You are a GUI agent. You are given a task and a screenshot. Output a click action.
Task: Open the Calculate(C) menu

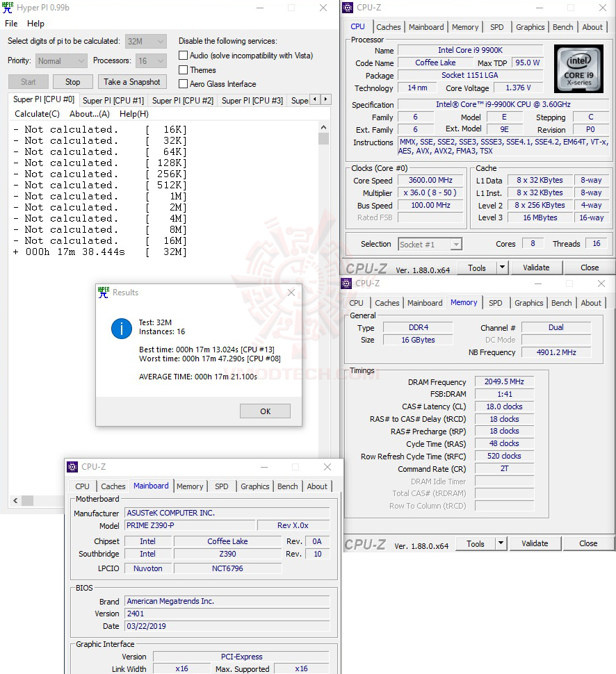tap(37, 114)
